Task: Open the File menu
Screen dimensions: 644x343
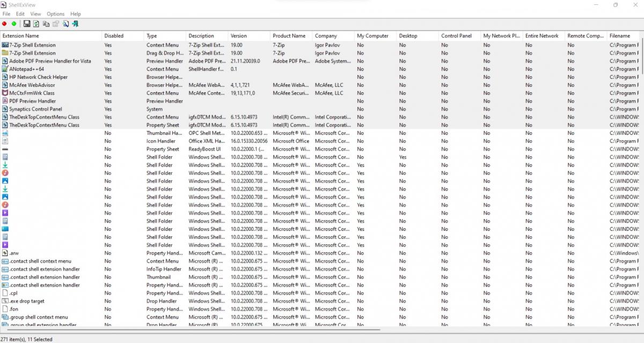Action: click(x=6, y=14)
